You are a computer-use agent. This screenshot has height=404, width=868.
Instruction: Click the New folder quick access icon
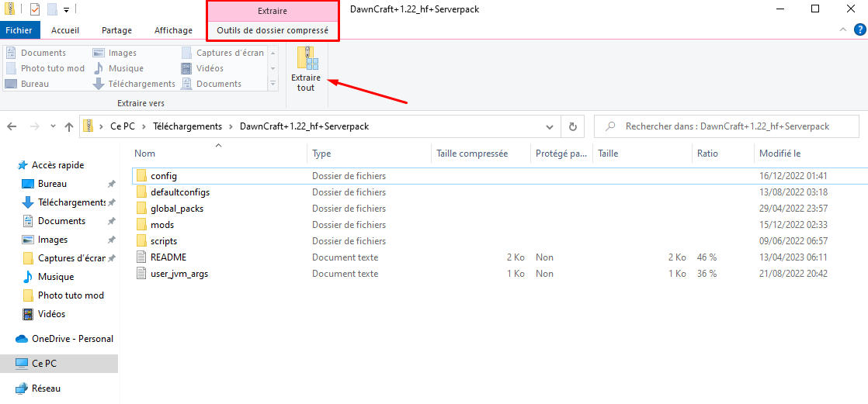(53, 9)
